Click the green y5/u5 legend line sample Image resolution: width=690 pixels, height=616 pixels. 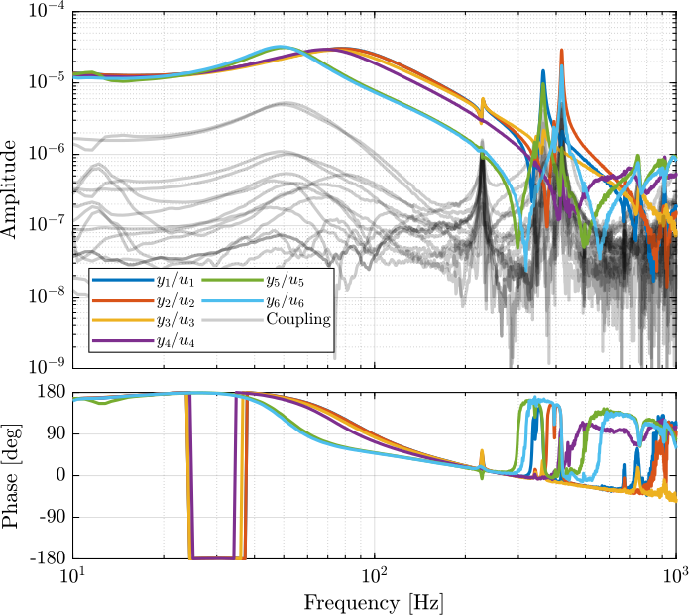(233, 280)
